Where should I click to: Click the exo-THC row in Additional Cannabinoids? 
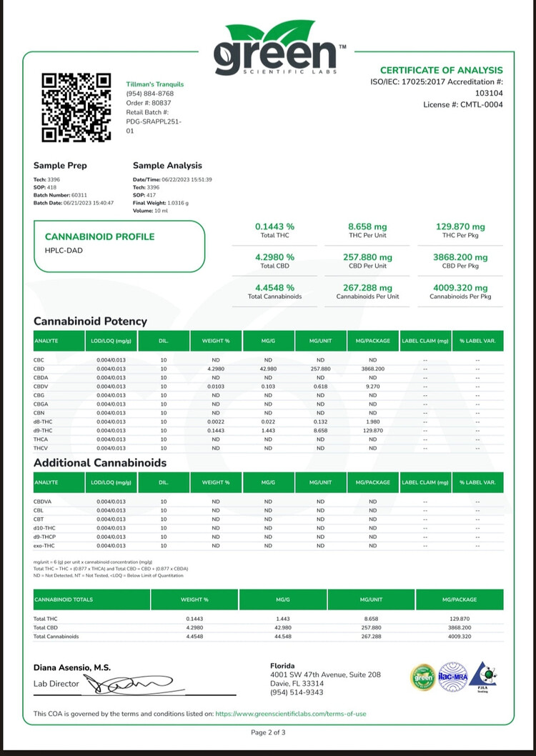(44, 546)
